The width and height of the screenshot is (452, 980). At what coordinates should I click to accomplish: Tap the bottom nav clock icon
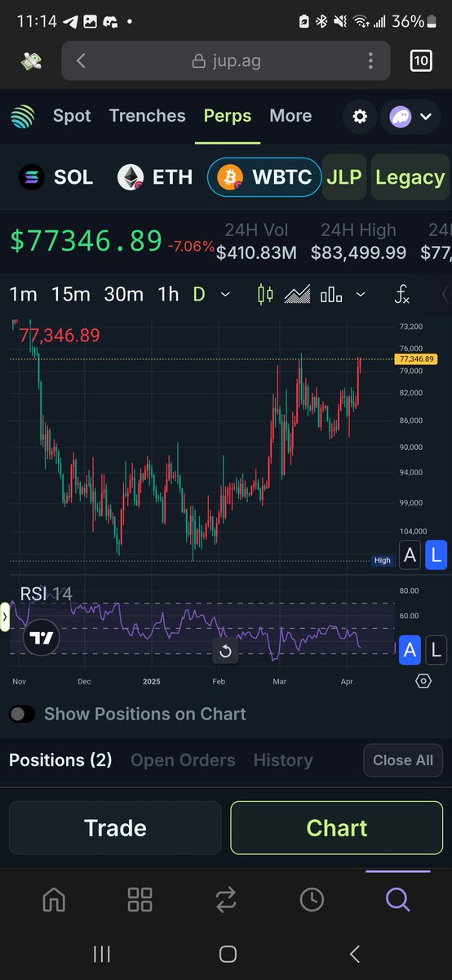coord(312,900)
